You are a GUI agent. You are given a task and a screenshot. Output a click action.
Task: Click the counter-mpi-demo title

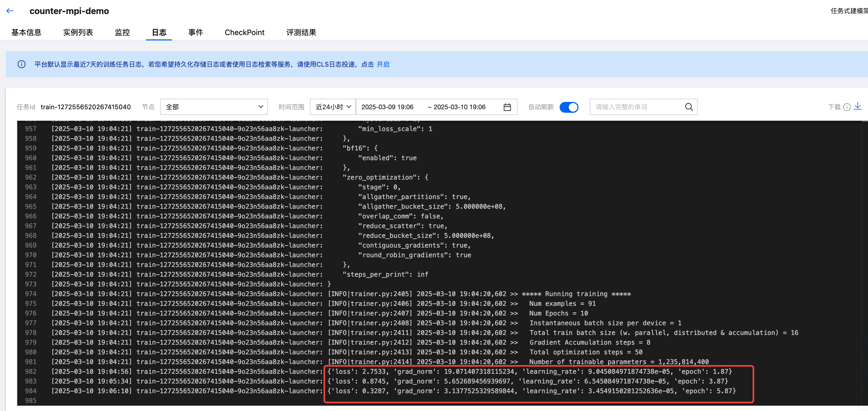point(69,11)
